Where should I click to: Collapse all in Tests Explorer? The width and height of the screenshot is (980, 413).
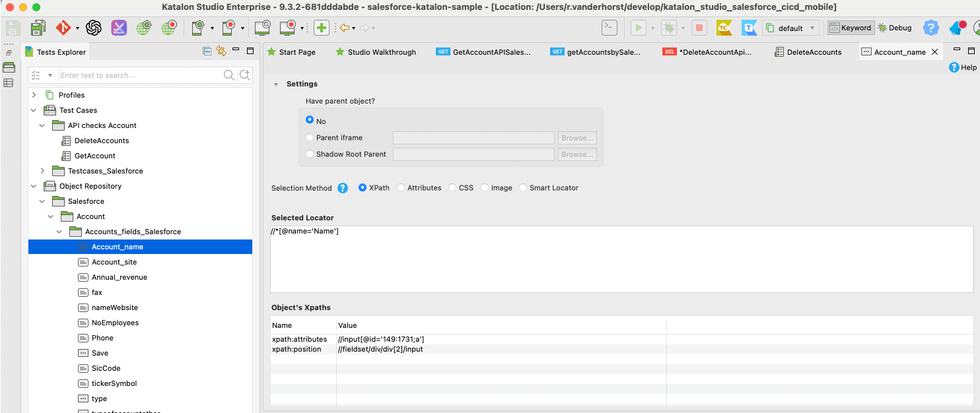[x=207, y=51]
